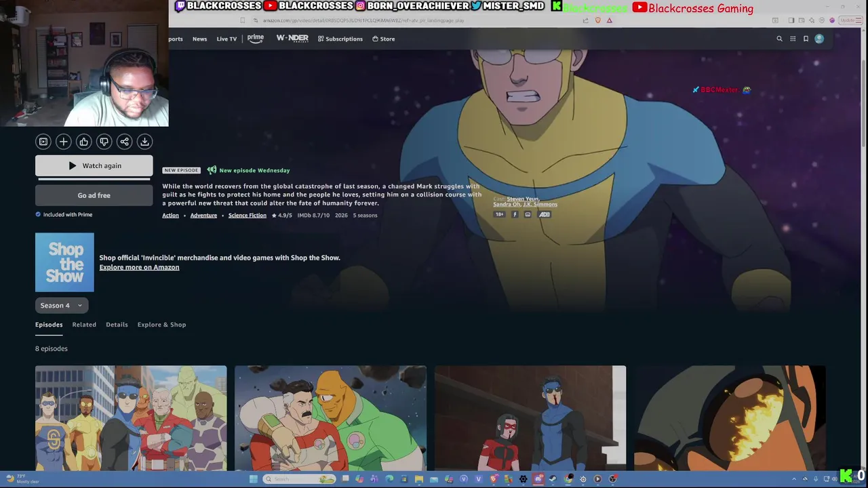Open the first episode thumbnail with hero team
The height and width of the screenshot is (488, 868).
pos(131,418)
